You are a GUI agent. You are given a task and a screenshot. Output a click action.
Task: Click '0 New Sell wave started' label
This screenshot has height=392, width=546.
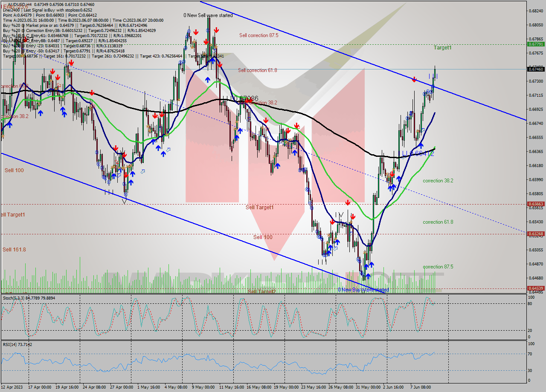[208, 15]
